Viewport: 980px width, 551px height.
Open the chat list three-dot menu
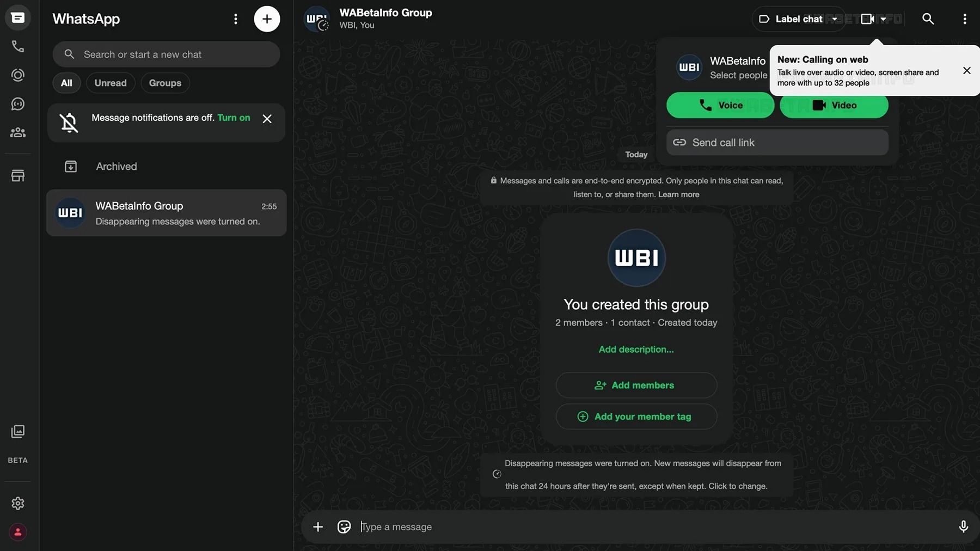click(x=236, y=19)
